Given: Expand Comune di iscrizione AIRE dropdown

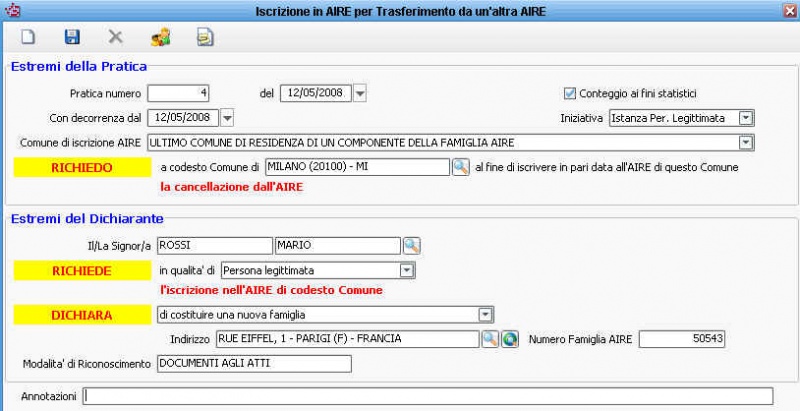Looking at the screenshot, I should coord(746,143).
